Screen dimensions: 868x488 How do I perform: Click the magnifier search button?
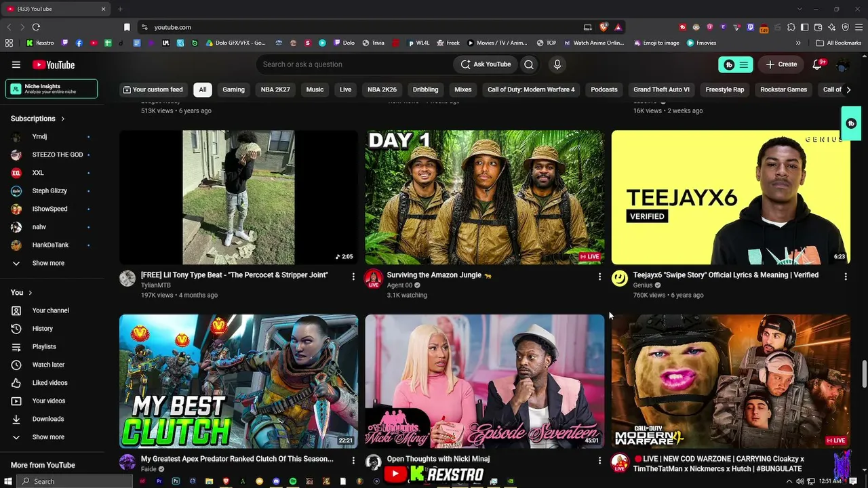529,64
